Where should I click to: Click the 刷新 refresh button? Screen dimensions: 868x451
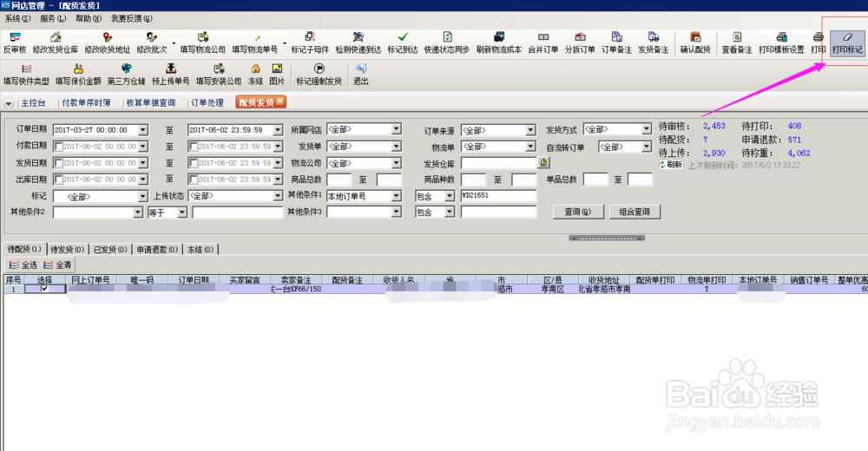(x=671, y=164)
